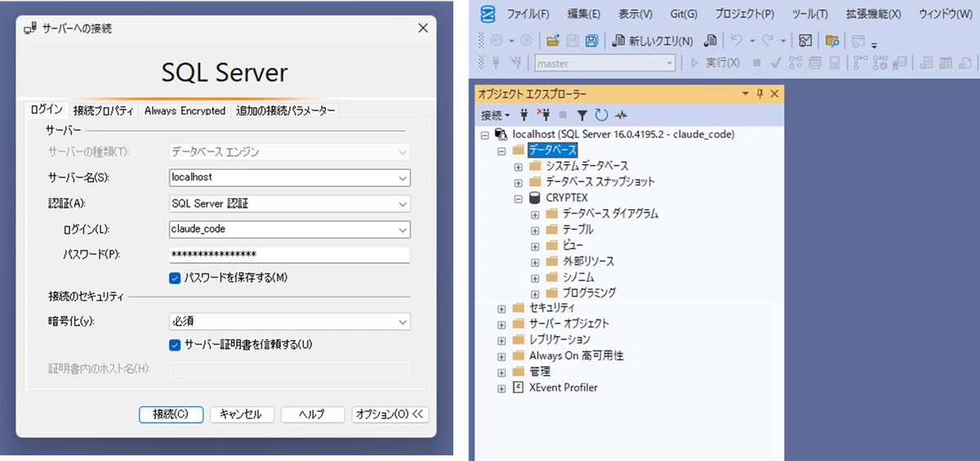This screenshot has width=980, height=461.
Task: Switch to the 追加の接続パラメーター tab
Action: tap(285, 110)
